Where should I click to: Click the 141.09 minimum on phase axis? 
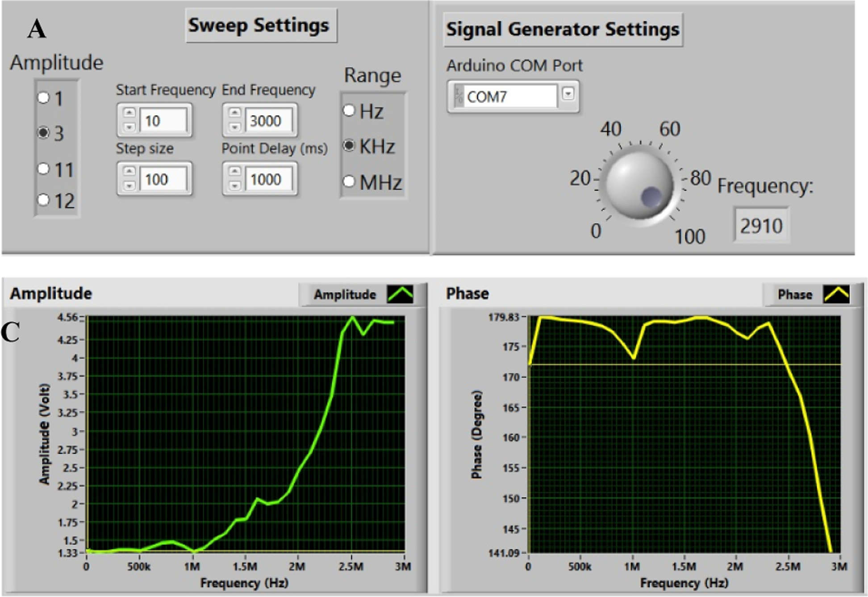point(504,553)
